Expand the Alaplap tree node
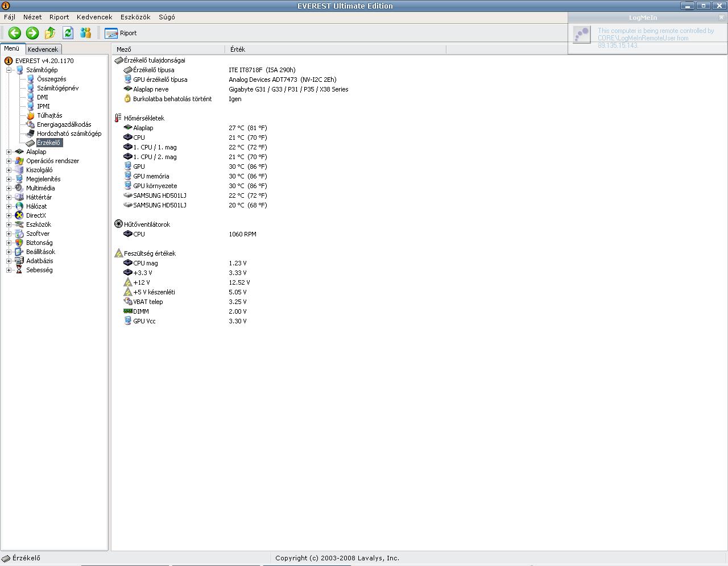Image resolution: width=728 pixels, height=566 pixels. [9, 152]
